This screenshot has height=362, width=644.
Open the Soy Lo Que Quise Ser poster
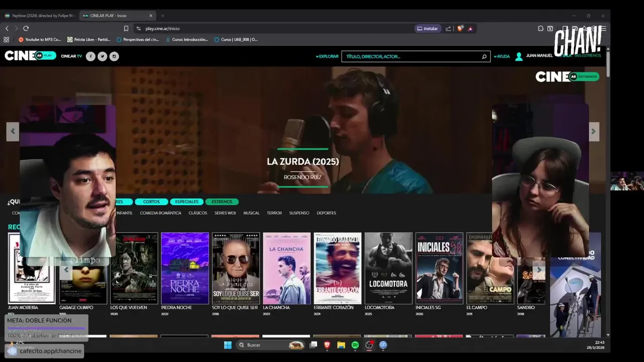[x=236, y=268]
